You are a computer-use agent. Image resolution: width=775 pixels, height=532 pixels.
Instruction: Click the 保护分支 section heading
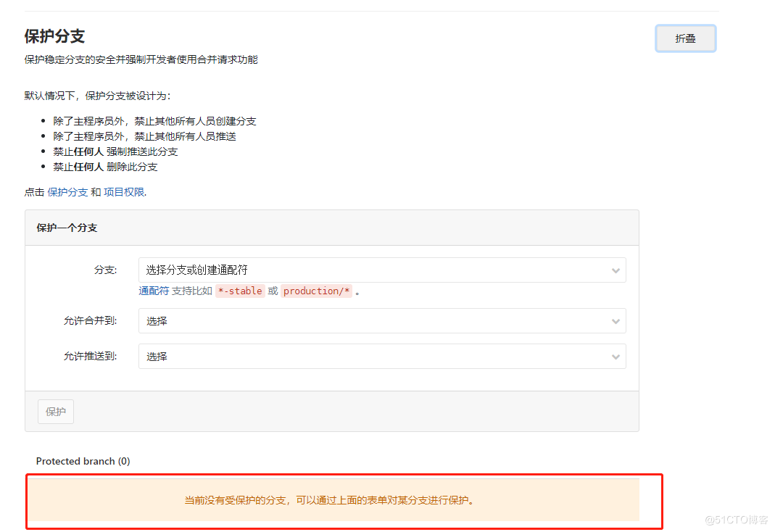[x=55, y=36]
